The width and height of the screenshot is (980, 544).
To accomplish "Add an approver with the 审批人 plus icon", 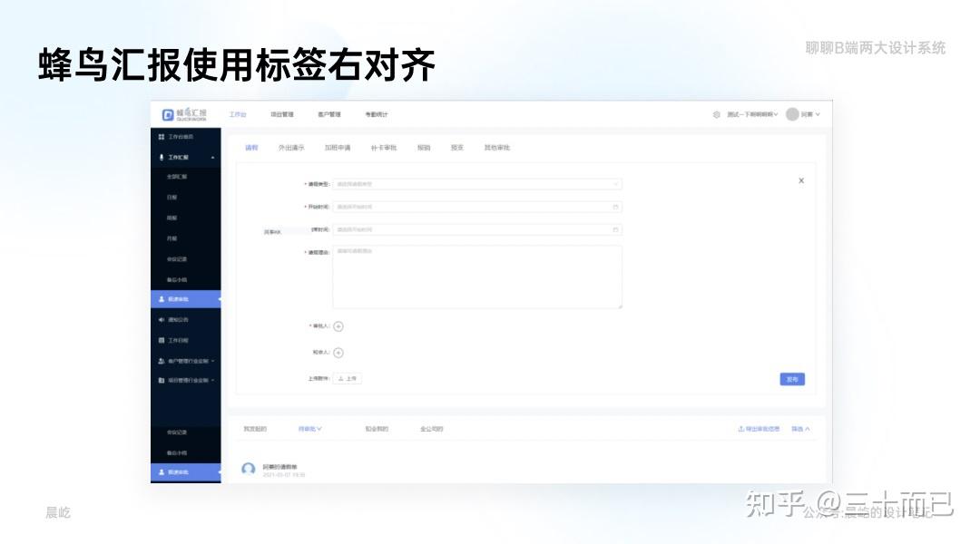I will tap(338, 326).
